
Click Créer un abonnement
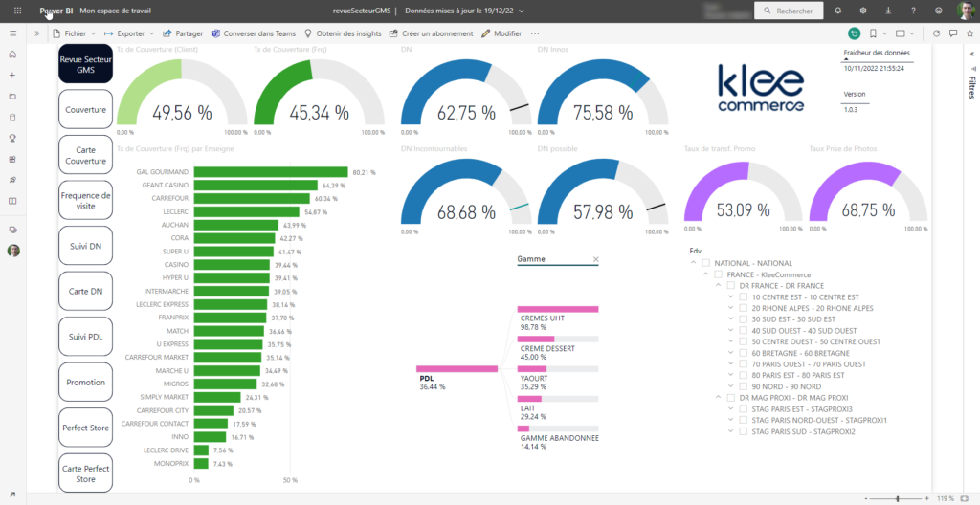(x=431, y=33)
